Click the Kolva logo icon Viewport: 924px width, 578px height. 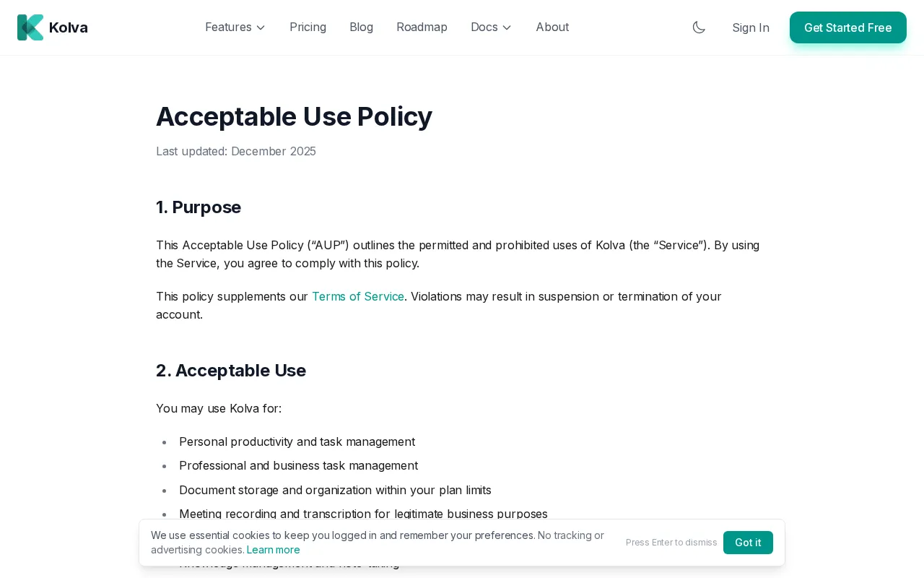click(30, 27)
